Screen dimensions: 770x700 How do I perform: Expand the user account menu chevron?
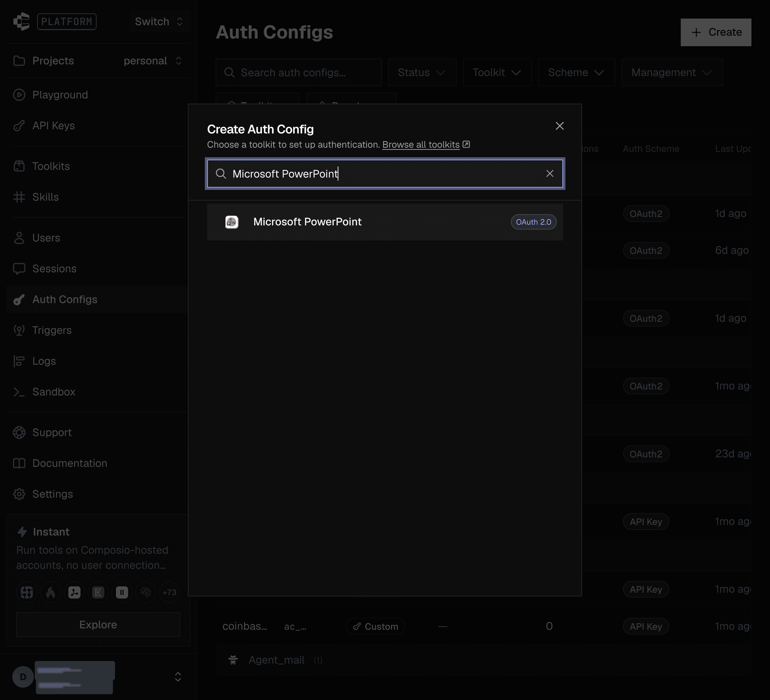(178, 677)
